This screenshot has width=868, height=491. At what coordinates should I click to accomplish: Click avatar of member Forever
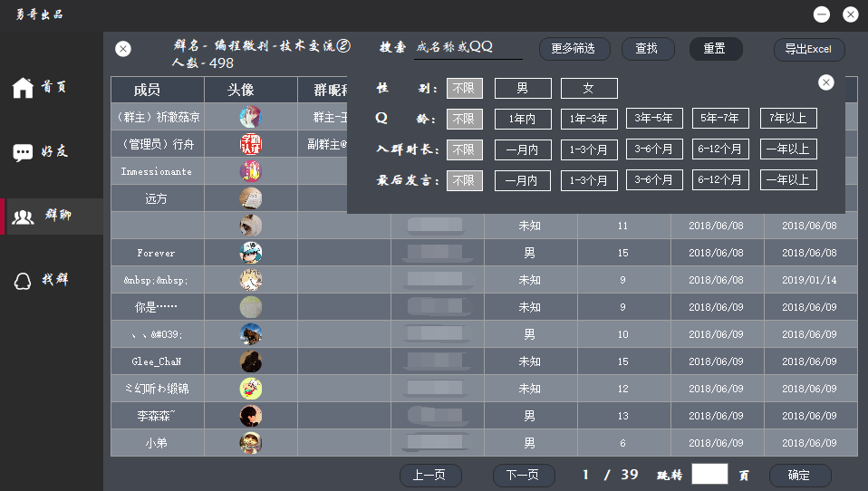pyautogui.click(x=251, y=253)
